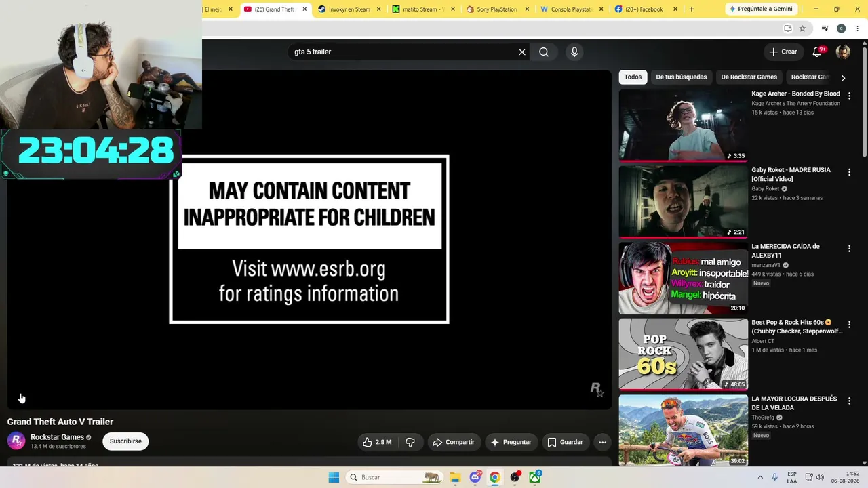Viewport: 868px width, 488px height.
Task: Open 'La MERECIDA CAÍDA de ALEXBY11' title
Action: coord(785,251)
